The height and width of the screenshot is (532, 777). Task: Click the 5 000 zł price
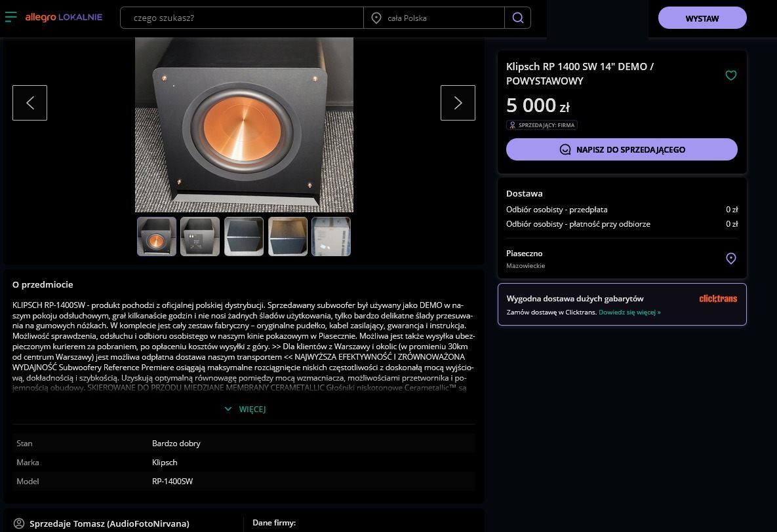coord(538,105)
